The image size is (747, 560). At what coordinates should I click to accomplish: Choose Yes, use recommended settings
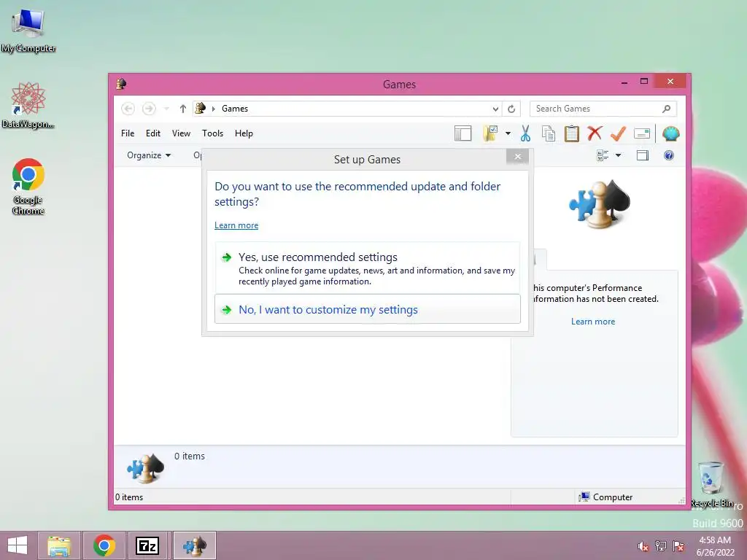[368, 268]
